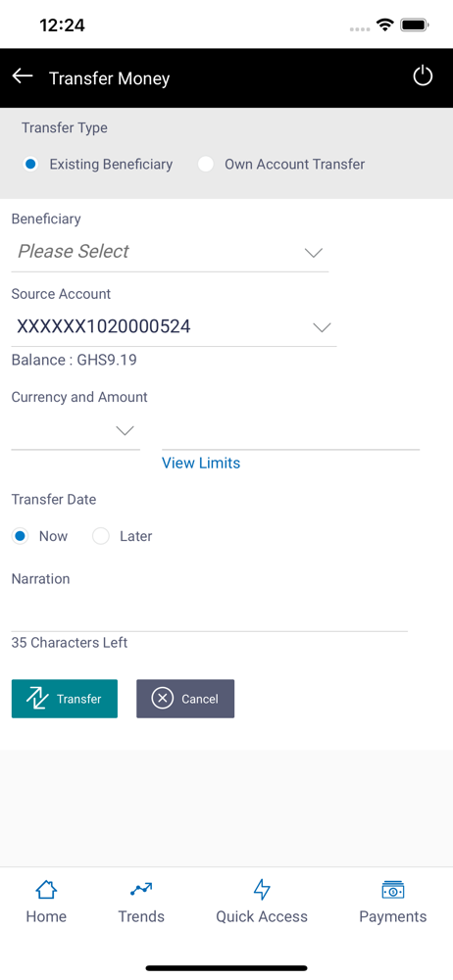The image size is (453, 980).
Task: Focus the Narration text field
Action: tap(210, 612)
